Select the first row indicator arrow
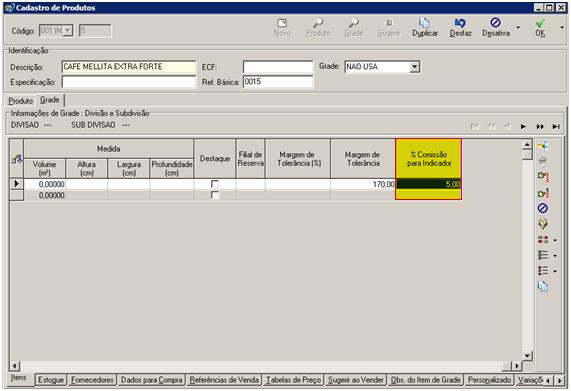This screenshot has width=571, height=391. [16, 184]
